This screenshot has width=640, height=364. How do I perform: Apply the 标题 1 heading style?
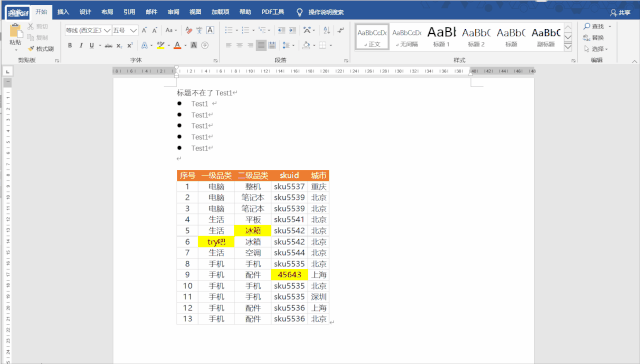(441, 37)
